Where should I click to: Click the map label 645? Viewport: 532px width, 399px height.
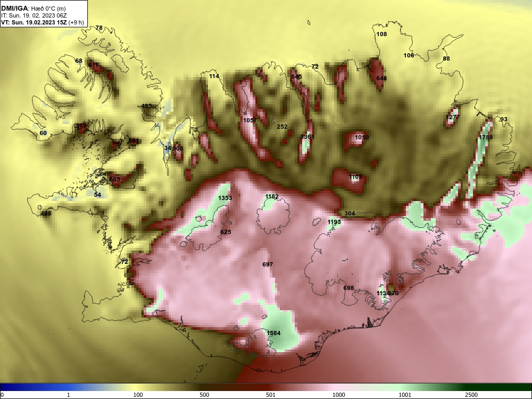(114, 179)
